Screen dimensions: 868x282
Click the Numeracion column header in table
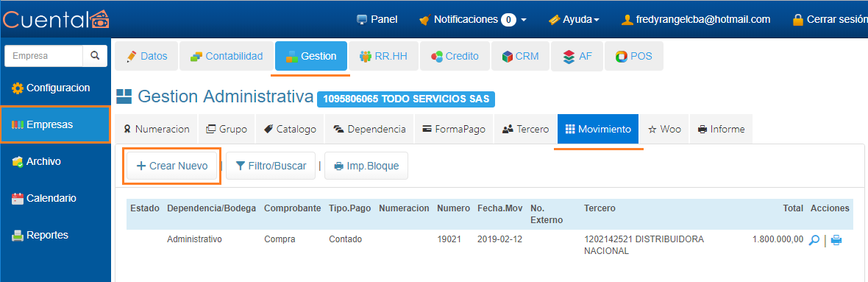[404, 208]
